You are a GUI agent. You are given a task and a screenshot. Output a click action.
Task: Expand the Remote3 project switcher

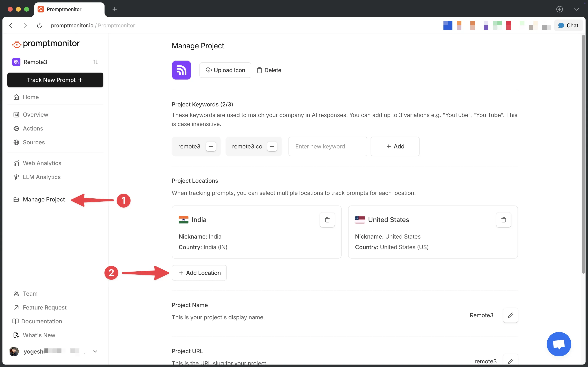pyautogui.click(x=96, y=62)
